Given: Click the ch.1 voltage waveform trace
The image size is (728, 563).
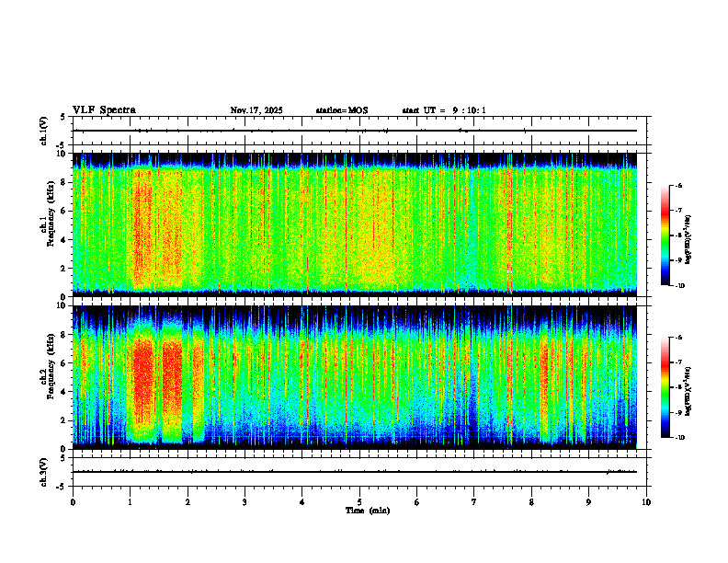Looking at the screenshot, I should click(354, 131).
